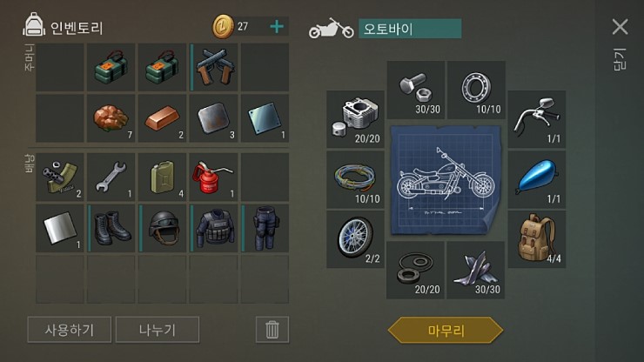Click the wiring part slot showing 10/10
This screenshot has height=362, width=644.
355,179
